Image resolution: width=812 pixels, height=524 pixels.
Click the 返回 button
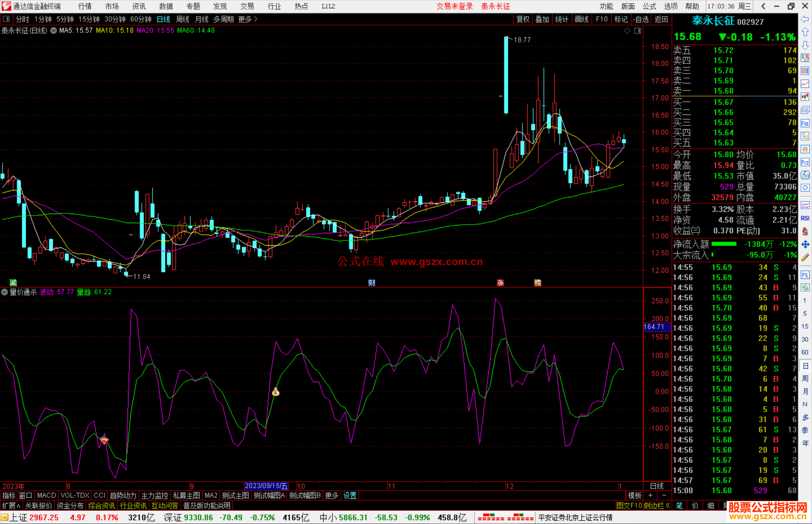click(x=661, y=19)
